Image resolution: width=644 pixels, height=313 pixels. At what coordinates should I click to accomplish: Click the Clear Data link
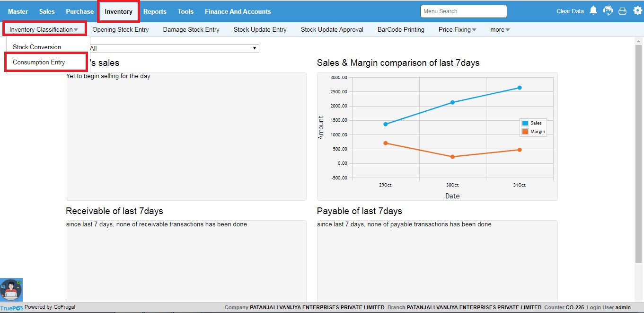click(570, 11)
